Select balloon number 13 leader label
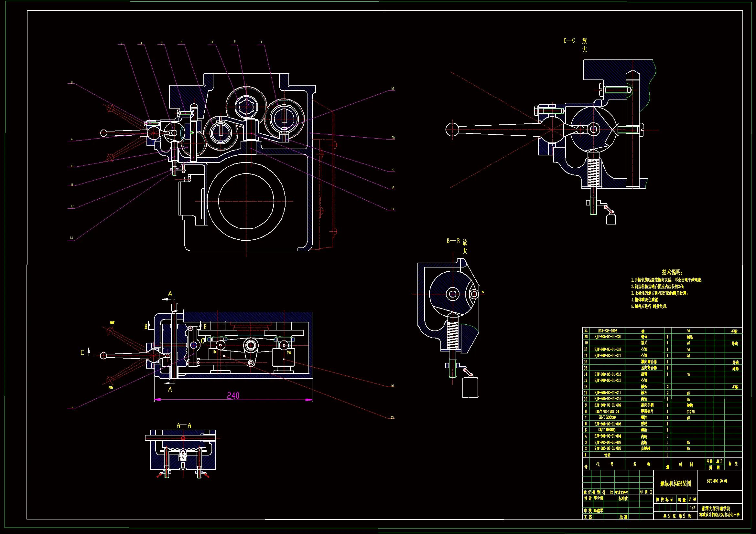This screenshot has width=756, height=534. click(x=71, y=238)
